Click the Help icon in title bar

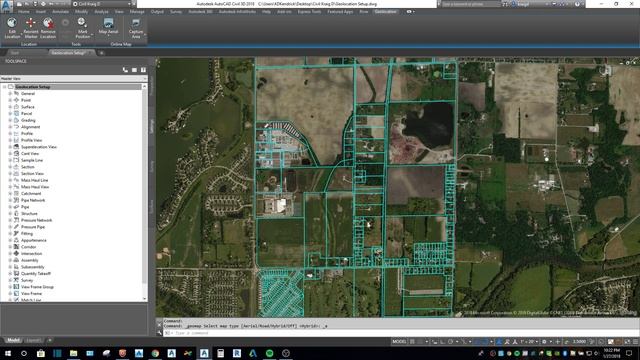coord(577,4)
